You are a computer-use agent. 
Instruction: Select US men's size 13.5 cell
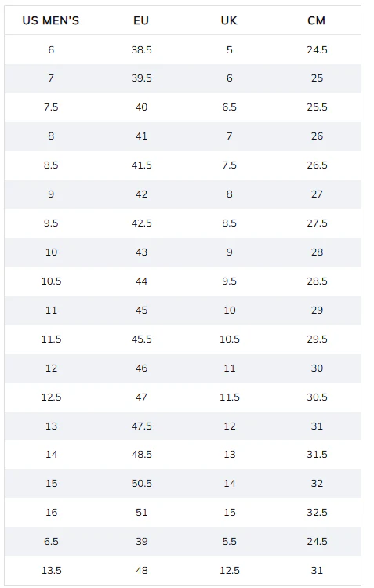pos(51,571)
